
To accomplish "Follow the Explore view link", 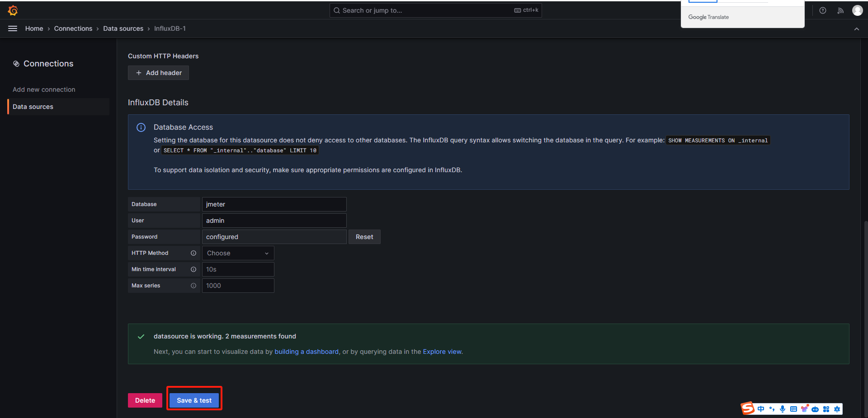I will coord(442,352).
